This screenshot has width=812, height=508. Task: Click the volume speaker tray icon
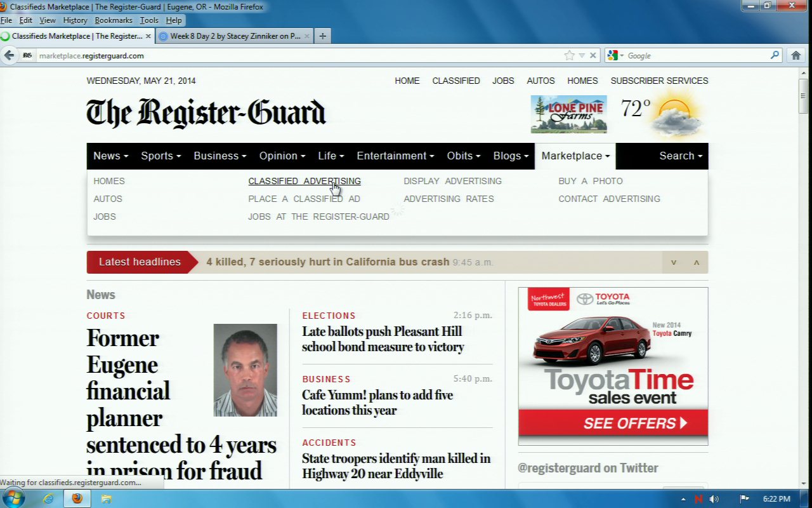click(714, 498)
